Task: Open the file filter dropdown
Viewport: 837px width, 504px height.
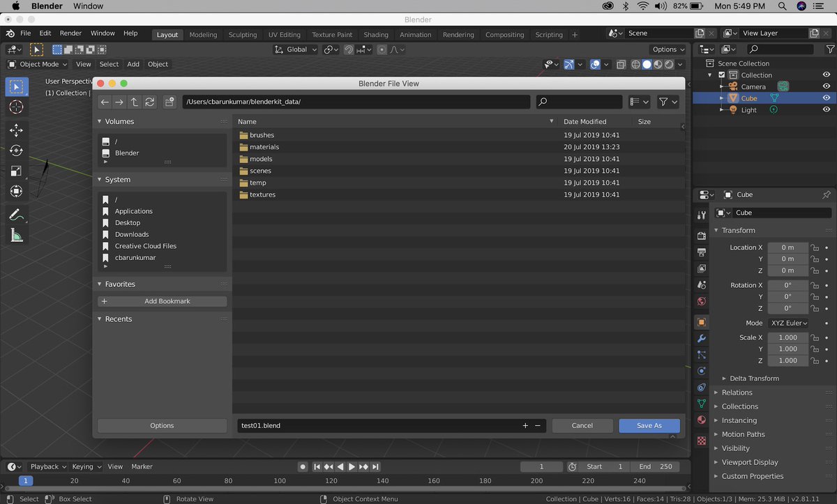Action: point(668,102)
